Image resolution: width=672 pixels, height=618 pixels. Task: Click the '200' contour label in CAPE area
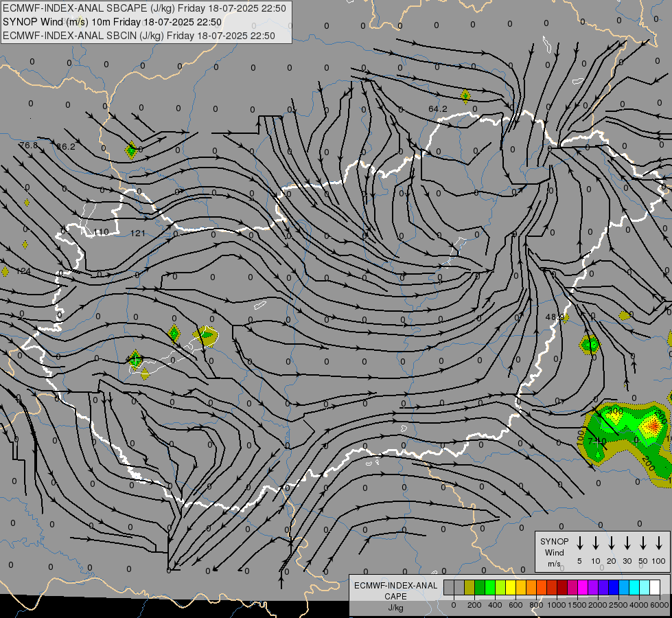coord(648,463)
